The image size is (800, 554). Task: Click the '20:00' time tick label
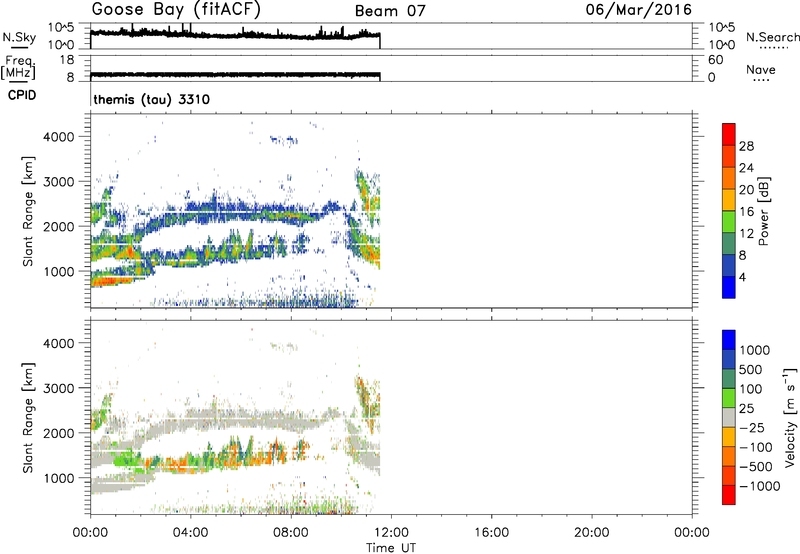pyautogui.click(x=592, y=533)
